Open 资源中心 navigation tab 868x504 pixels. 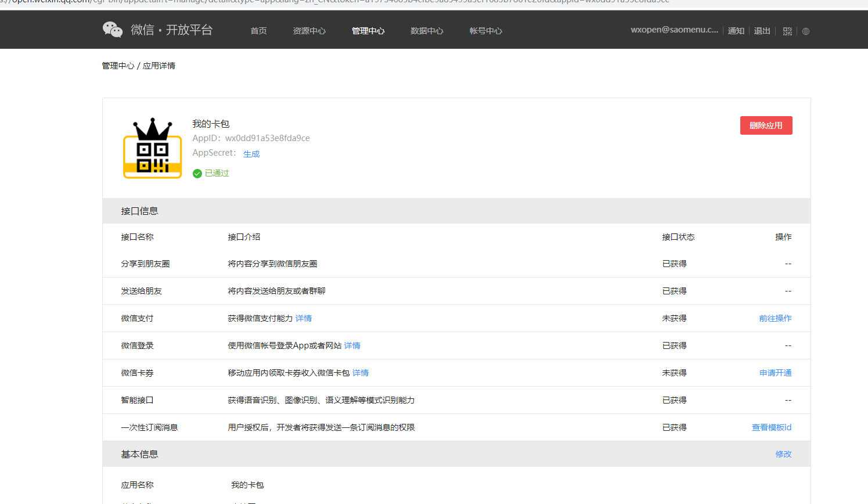309,31
